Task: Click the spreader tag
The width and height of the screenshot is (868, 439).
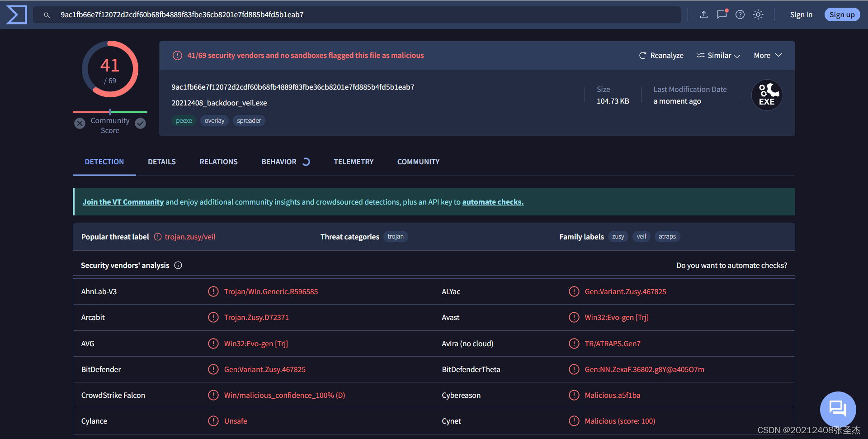Action: 249,120
